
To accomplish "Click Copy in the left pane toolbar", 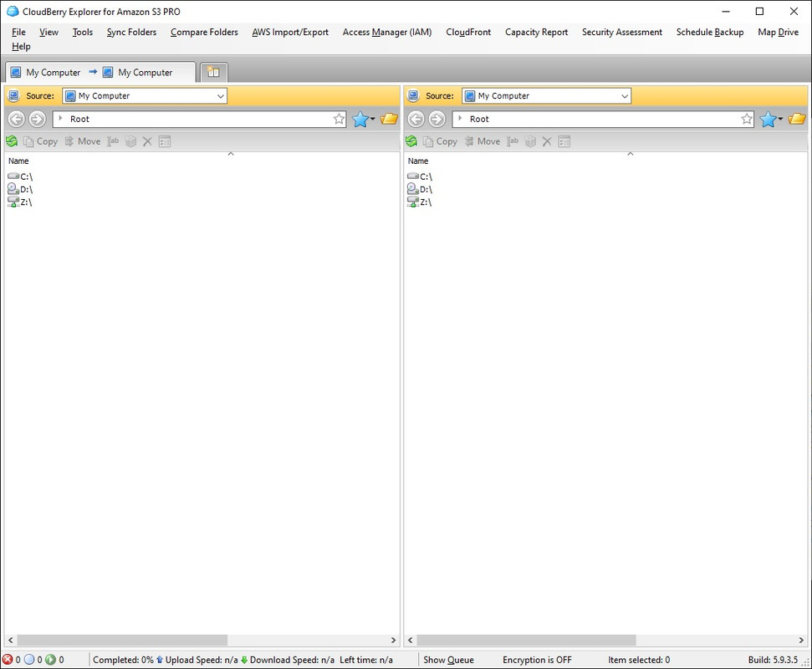I will point(41,141).
